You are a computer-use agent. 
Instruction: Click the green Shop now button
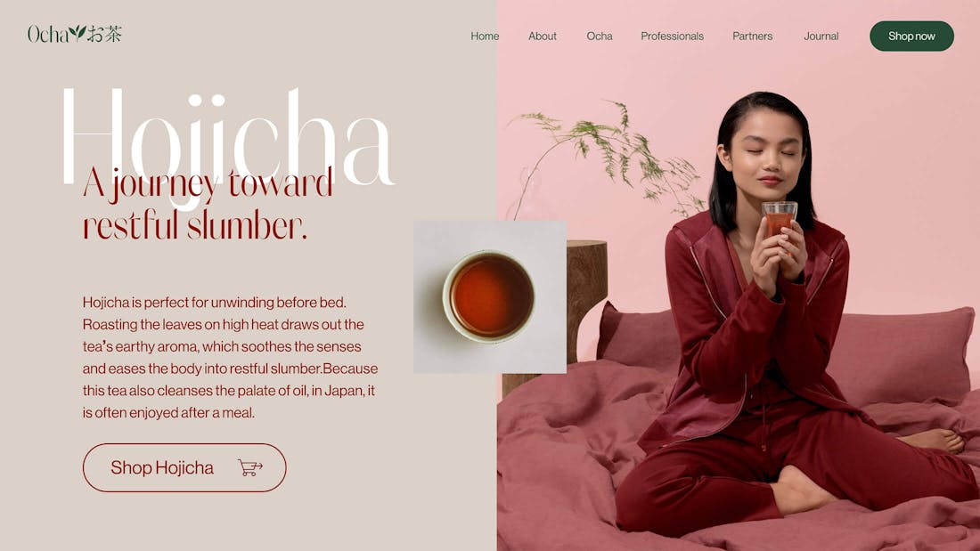click(x=912, y=36)
